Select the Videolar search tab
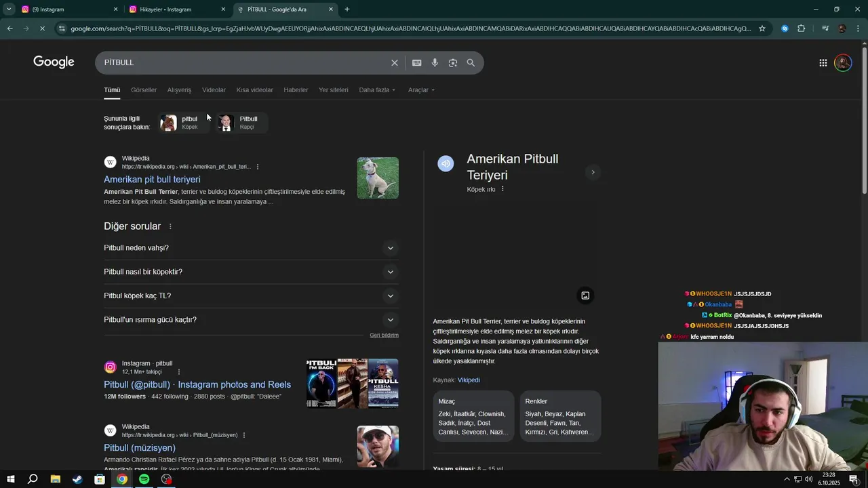The width and height of the screenshot is (868, 488). tap(214, 90)
